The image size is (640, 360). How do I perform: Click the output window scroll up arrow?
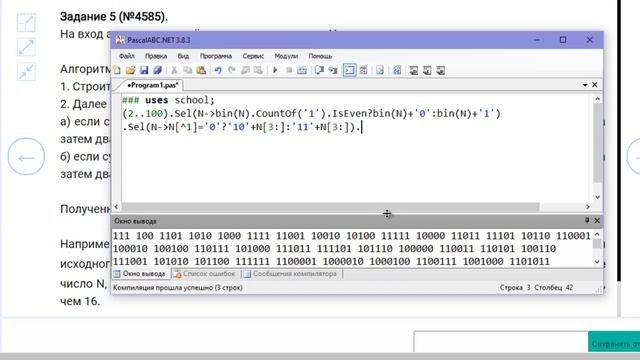pos(597,234)
